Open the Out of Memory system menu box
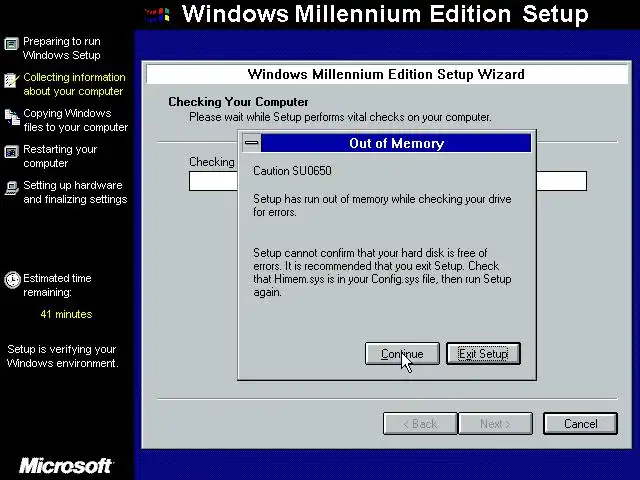Image resolution: width=640 pixels, height=480 pixels. coord(251,143)
